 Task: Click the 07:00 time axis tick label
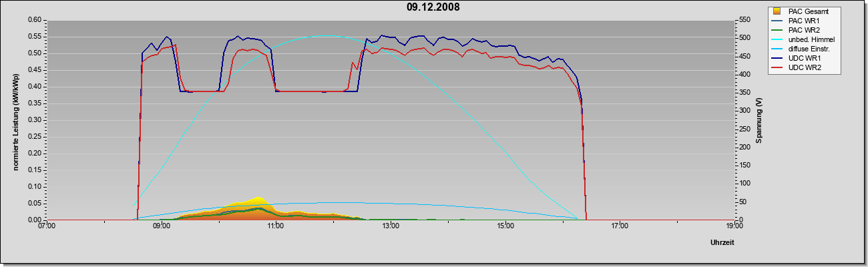47,227
